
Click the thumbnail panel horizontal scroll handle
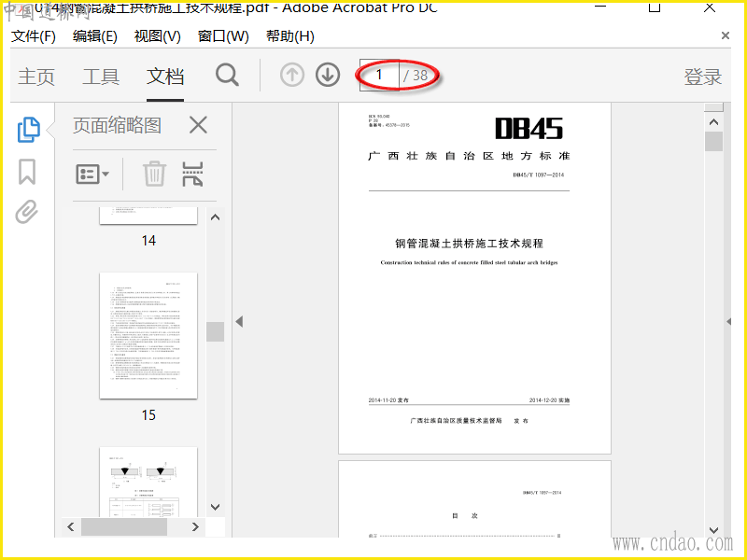point(124,526)
